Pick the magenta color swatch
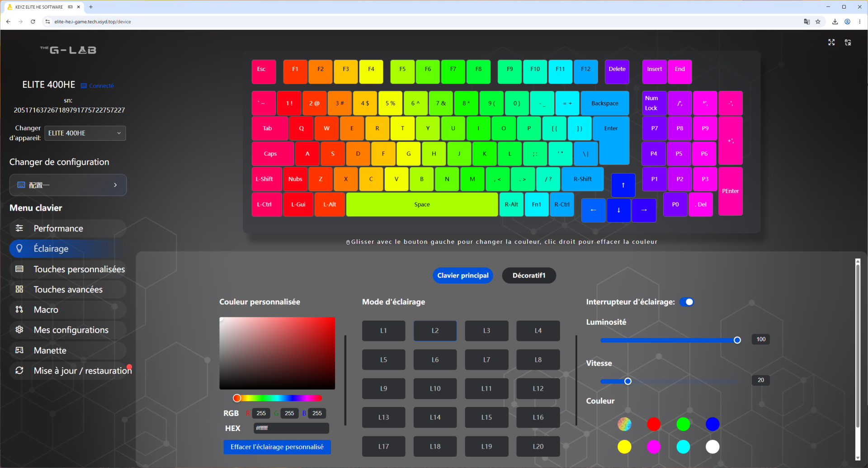This screenshot has height=468, width=868. [653, 447]
